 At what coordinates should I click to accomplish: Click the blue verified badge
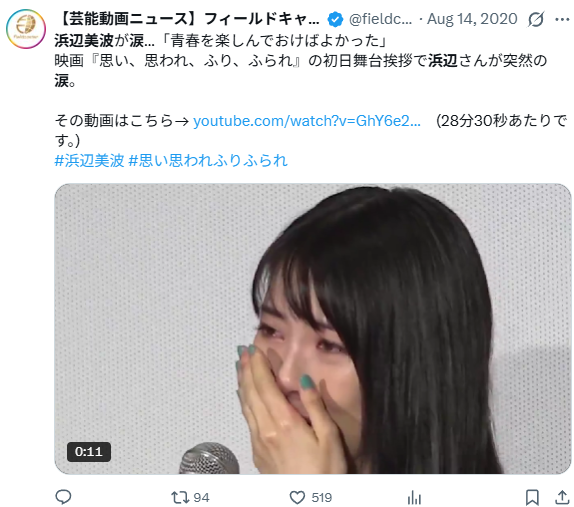point(335,19)
